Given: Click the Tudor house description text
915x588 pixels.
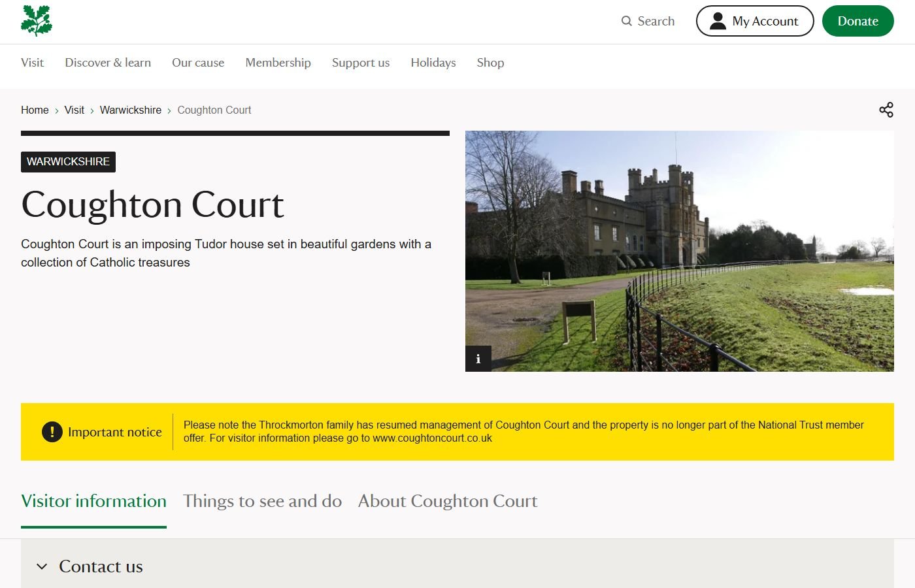Looking at the screenshot, I should pyautogui.click(x=226, y=253).
